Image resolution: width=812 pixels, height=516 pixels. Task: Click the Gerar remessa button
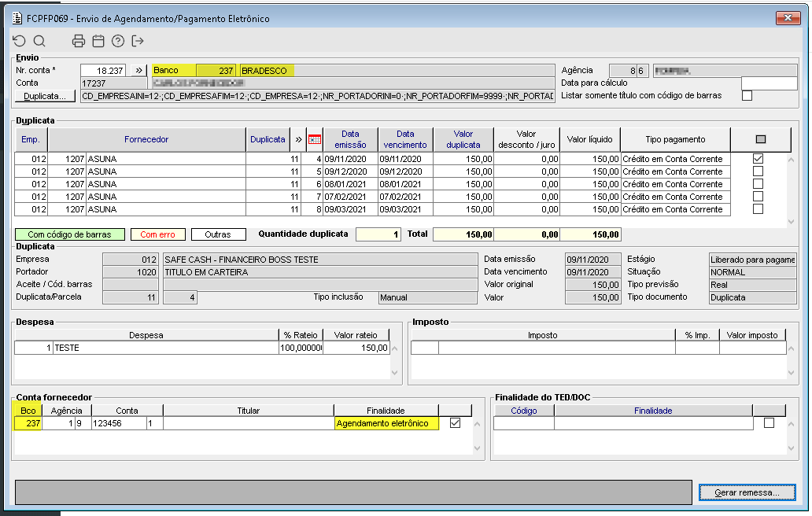[x=746, y=492]
